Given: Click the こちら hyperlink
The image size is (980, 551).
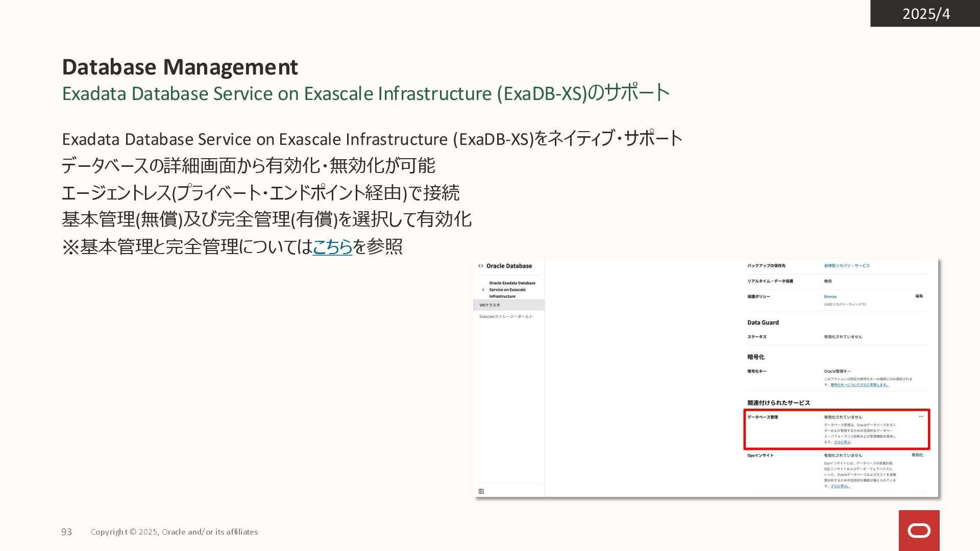Looking at the screenshot, I should (332, 247).
